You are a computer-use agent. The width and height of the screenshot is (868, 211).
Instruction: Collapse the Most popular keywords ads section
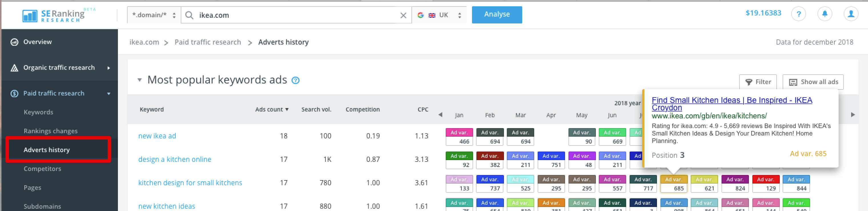tap(140, 80)
